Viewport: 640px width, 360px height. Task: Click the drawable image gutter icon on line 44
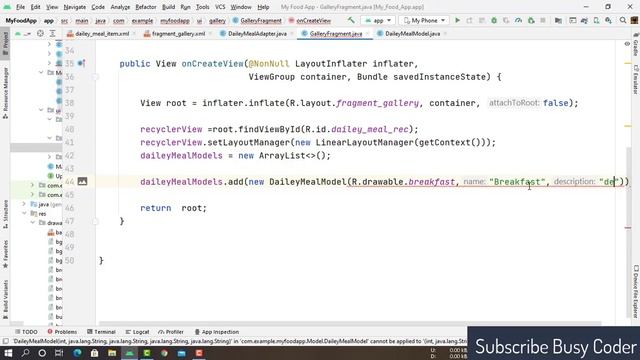82,181
